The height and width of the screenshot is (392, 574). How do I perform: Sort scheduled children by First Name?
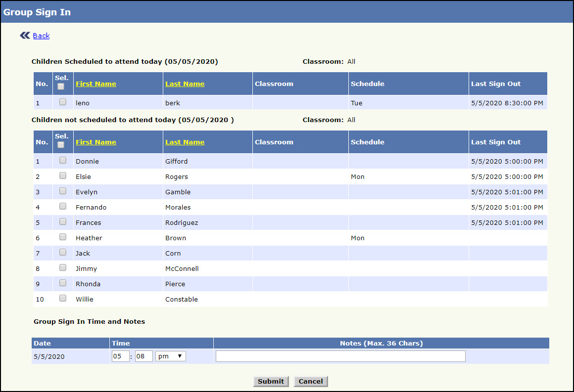coord(96,84)
